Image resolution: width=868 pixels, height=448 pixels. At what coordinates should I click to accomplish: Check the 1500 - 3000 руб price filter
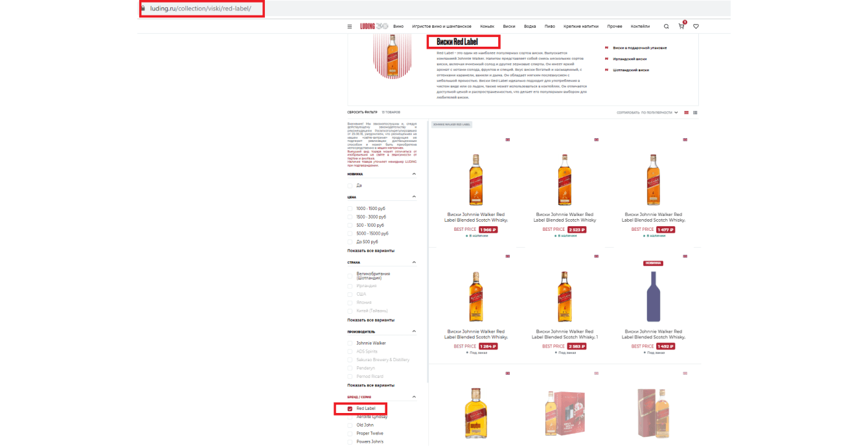tap(350, 217)
